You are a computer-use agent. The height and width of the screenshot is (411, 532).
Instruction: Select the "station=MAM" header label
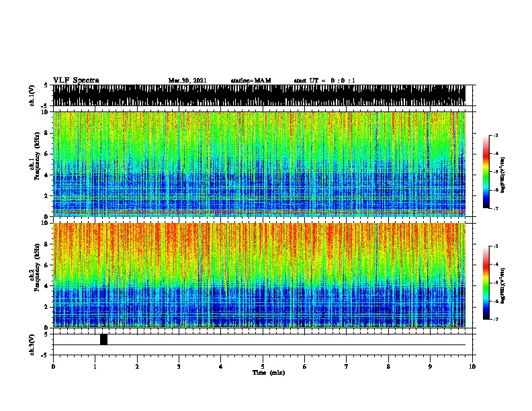click(x=251, y=81)
